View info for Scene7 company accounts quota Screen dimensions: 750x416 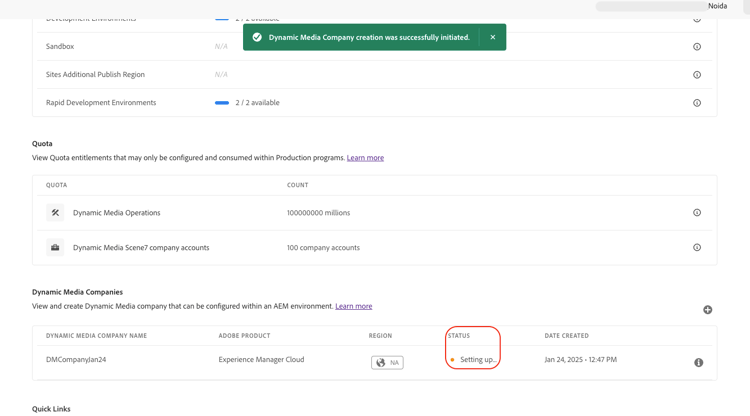tap(697, 248)
